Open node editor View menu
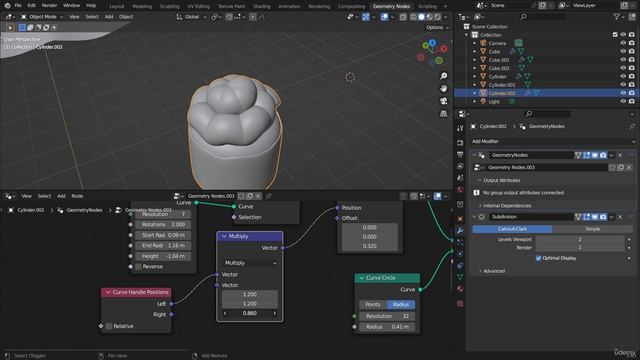Viewport: 640px width, 360px height. tap(27, 196)
